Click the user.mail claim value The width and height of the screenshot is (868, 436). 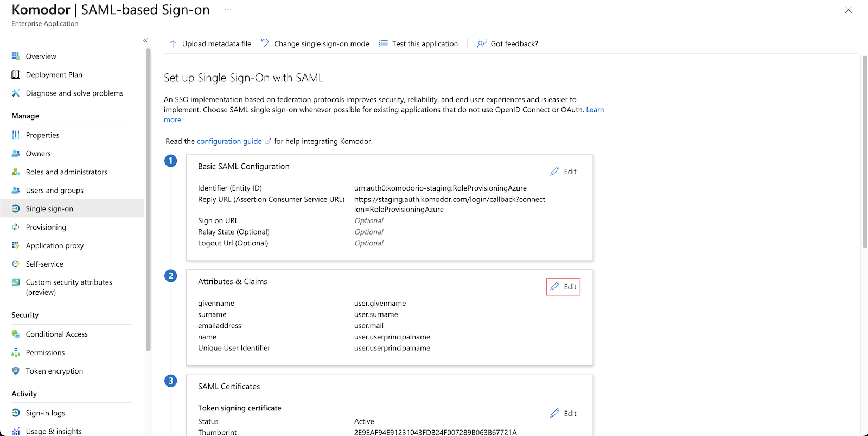(x=368, y=326)
